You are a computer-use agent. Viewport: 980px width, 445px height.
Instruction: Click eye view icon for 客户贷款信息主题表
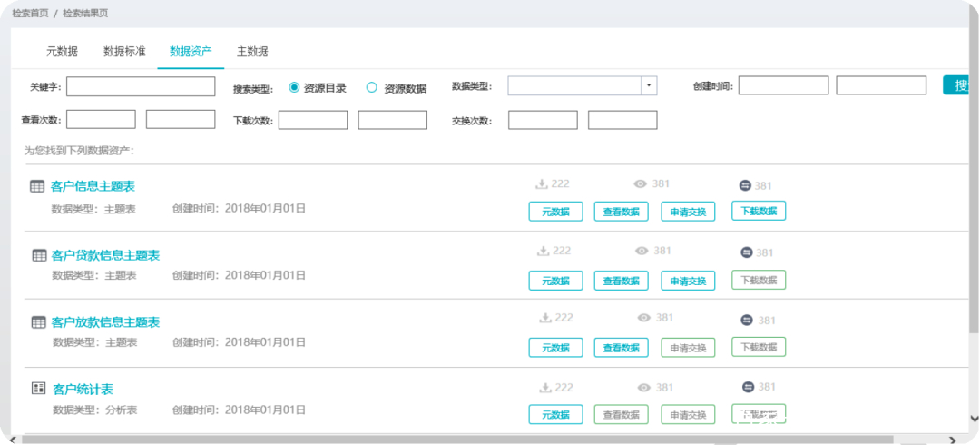click(x=642, y=251)
